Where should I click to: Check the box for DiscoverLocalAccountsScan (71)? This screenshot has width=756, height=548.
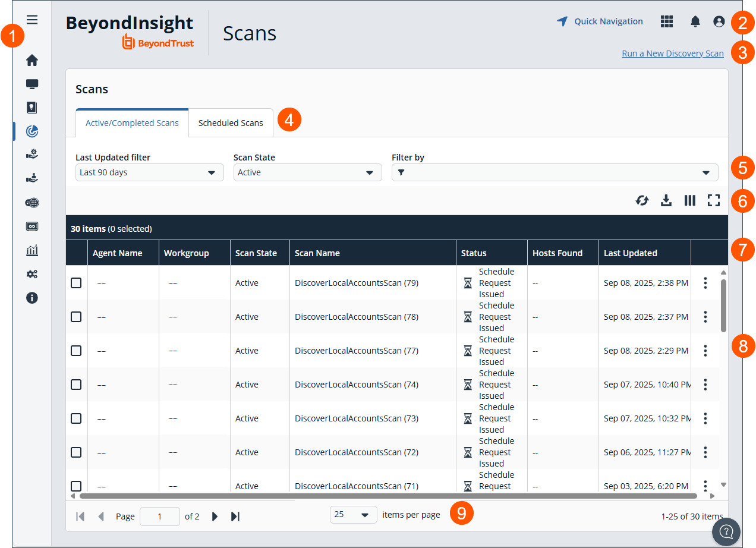76,486
